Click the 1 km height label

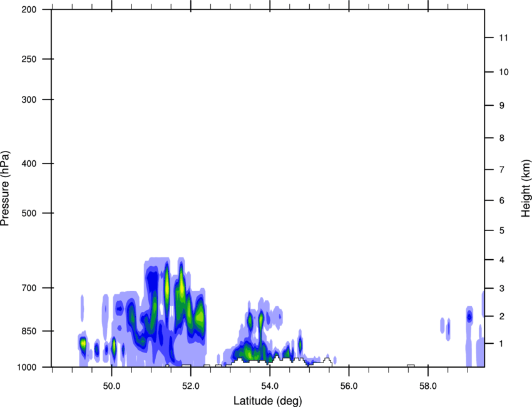(x=502, y=344)
